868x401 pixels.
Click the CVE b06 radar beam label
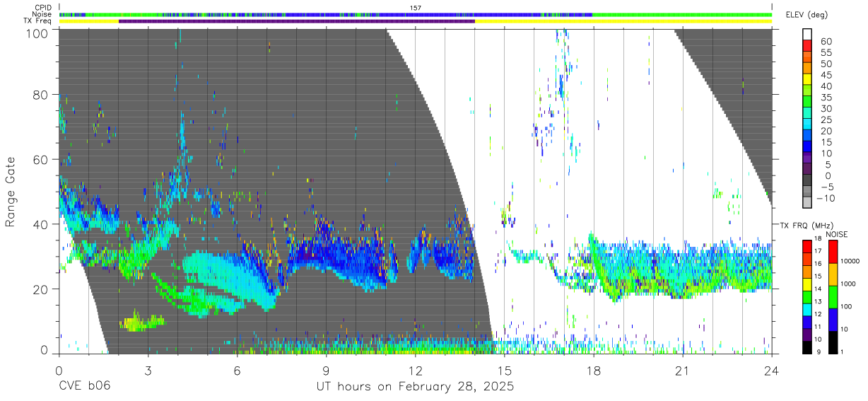[85, 388]
